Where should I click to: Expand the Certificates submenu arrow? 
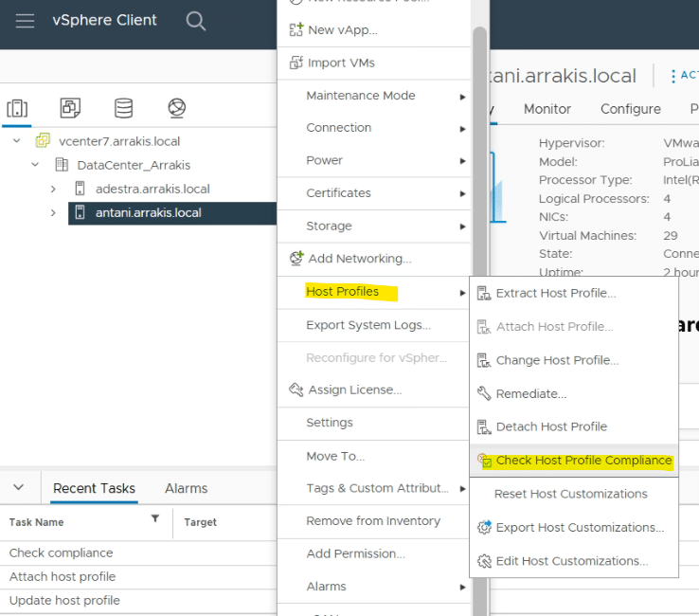(463, 193)
